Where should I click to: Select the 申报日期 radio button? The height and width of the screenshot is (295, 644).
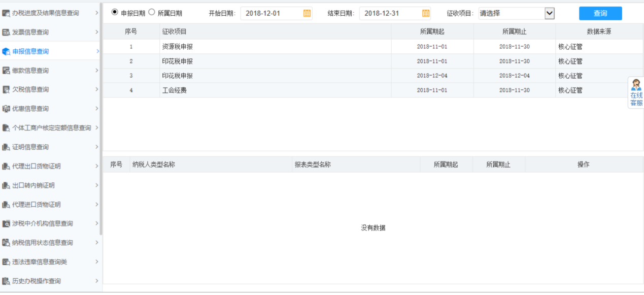pyautogui.click(x=115, y=12)
